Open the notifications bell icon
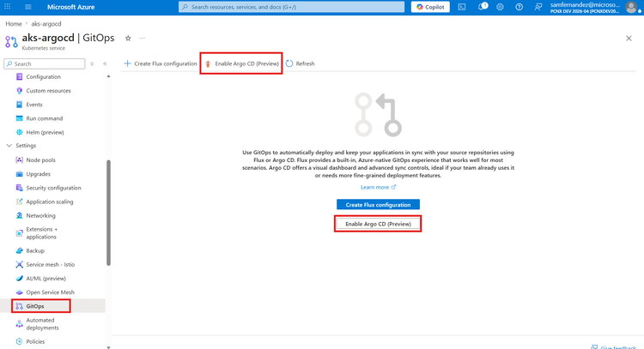The width and height of the screenshot is (644, 349). coord(482,7)
